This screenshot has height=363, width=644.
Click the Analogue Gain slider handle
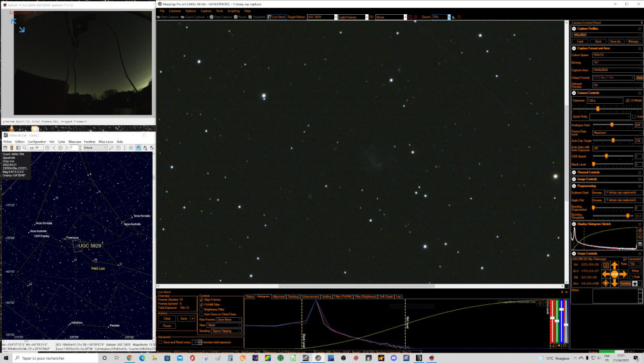point(612,125)
